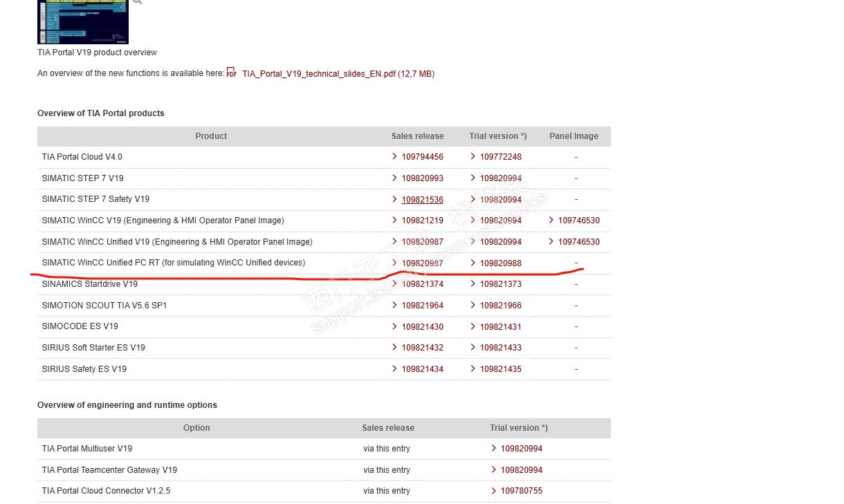Open the TIA Portal V19 product overview thumbnail
The height and width of the screenshot is (504, 844).
[x=83, y=22]
